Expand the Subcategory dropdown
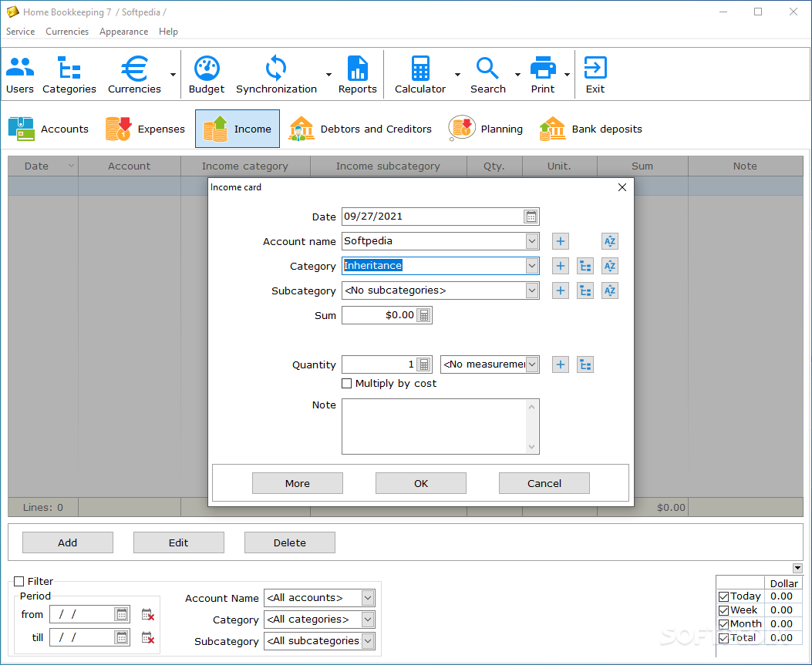The image size is (812, 665). coord(532,291)
